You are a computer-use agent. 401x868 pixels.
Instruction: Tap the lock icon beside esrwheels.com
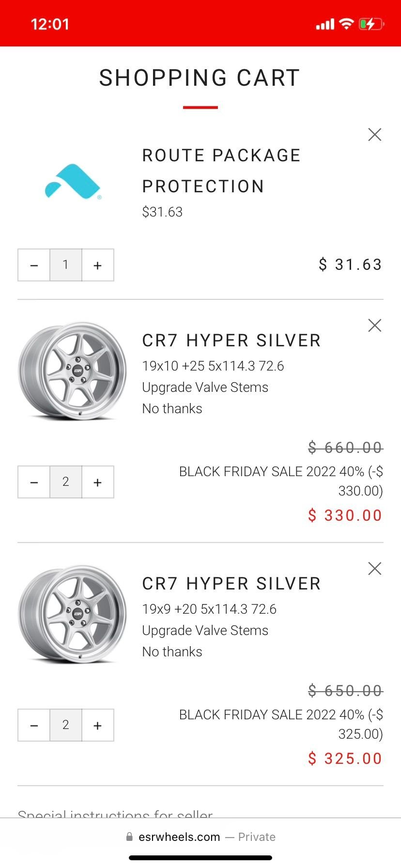click(x=129, y=837)
